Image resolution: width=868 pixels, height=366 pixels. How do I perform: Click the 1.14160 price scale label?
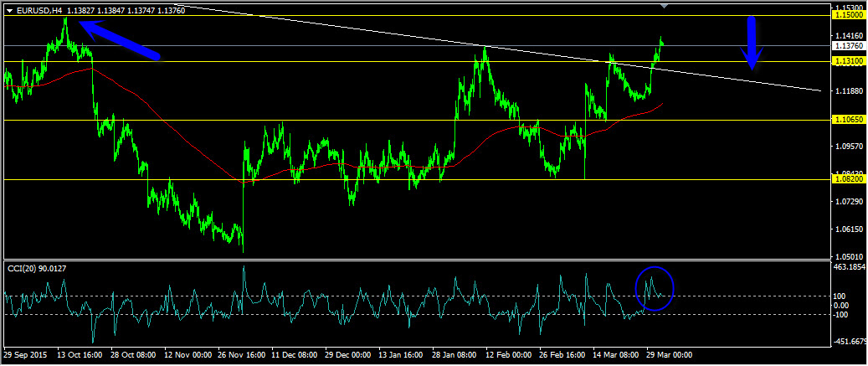(x=850, y=35)
